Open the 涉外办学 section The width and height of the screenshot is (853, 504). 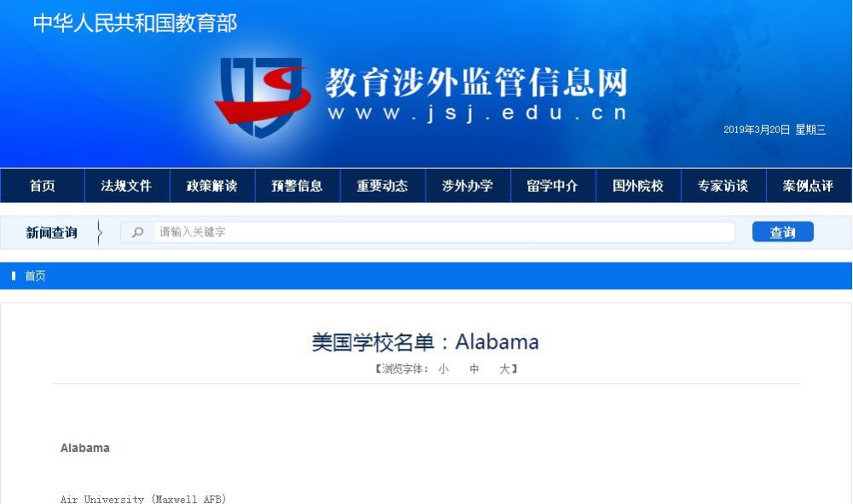pos(467,186)
